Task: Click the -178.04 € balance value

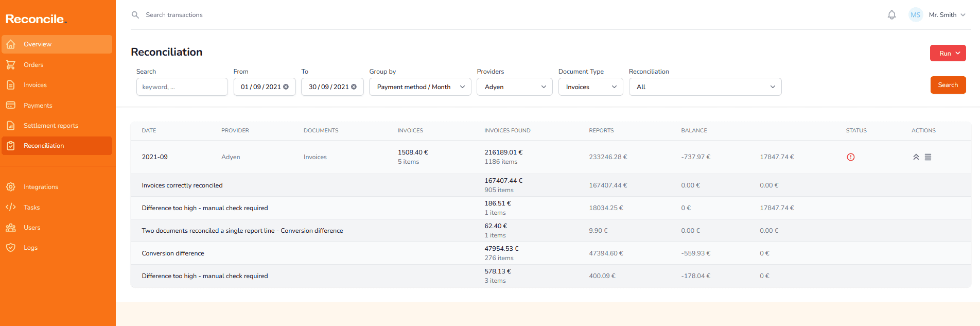Action: 696,276
